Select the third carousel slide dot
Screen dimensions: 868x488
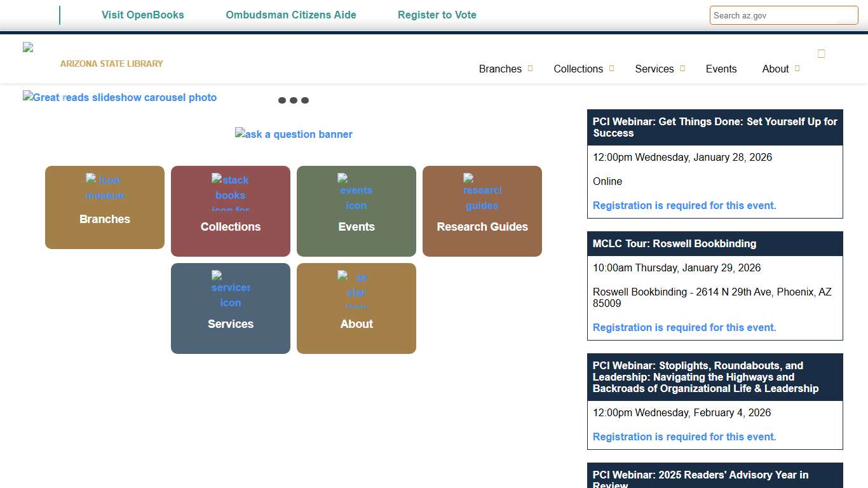305,100
